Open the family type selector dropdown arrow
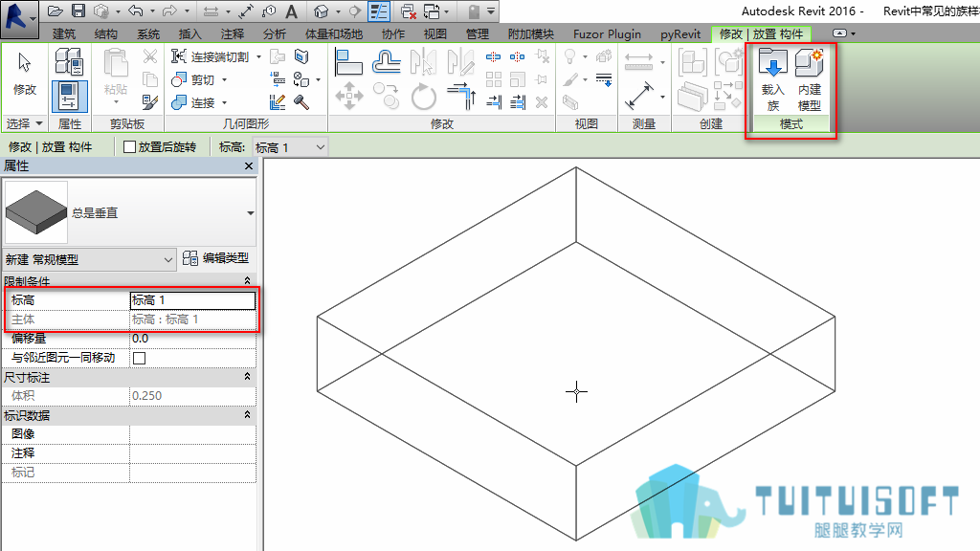Screen dimensions: 980x551 click(251, 213)
